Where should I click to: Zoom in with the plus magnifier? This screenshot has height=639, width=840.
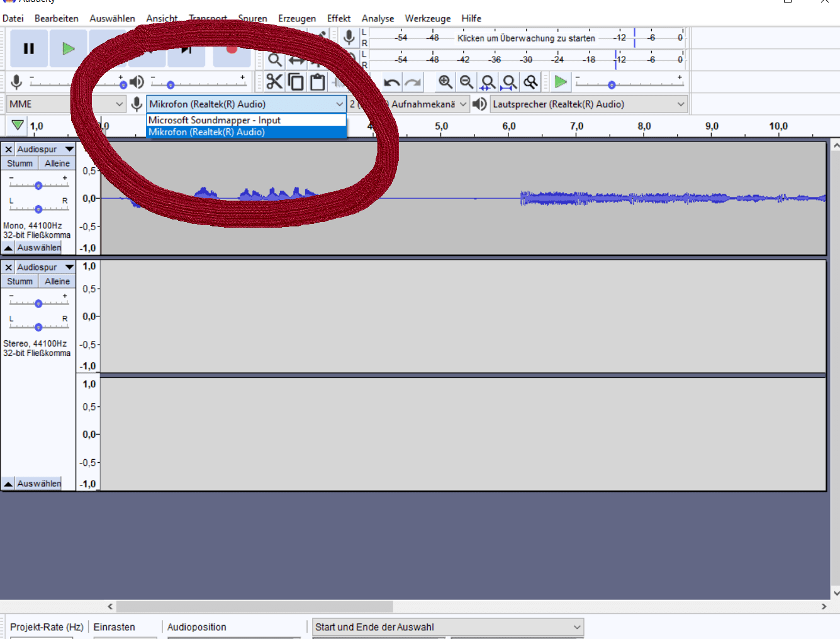click(x=445, y=82)
